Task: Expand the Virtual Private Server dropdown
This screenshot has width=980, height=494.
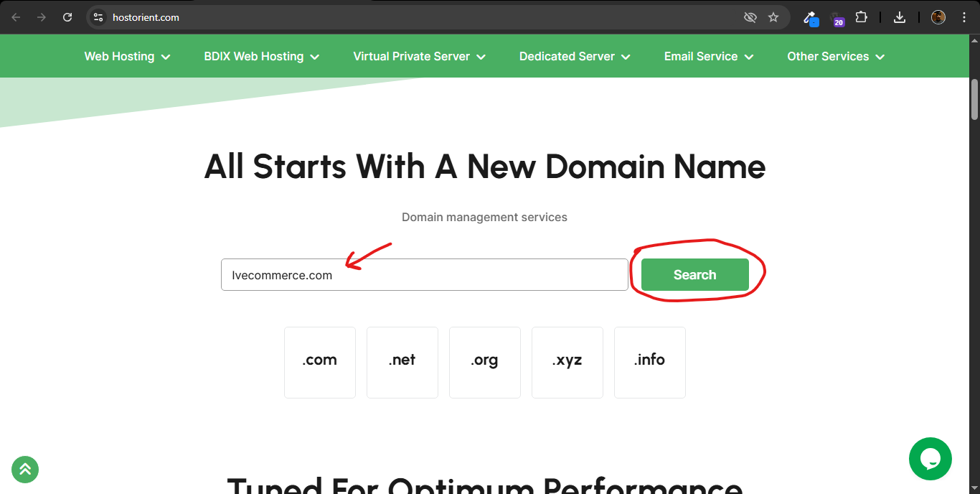Action: [419, 57]
